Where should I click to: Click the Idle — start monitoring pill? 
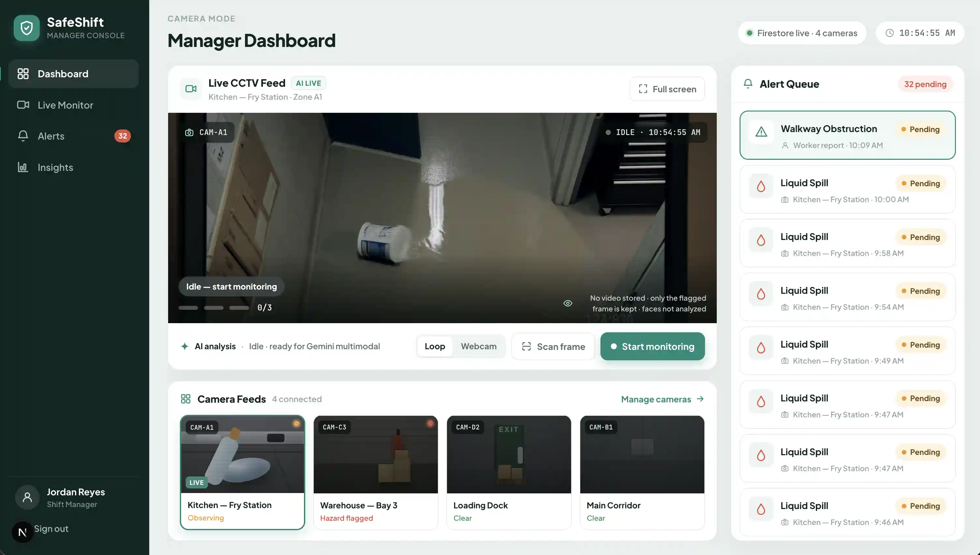coord(232,287)
